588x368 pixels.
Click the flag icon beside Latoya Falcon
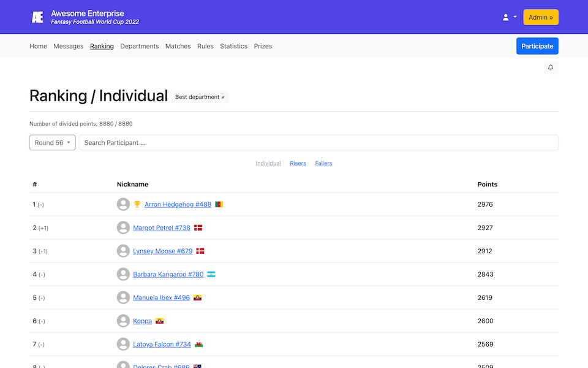pyautogui.click(x=198, y=344)
